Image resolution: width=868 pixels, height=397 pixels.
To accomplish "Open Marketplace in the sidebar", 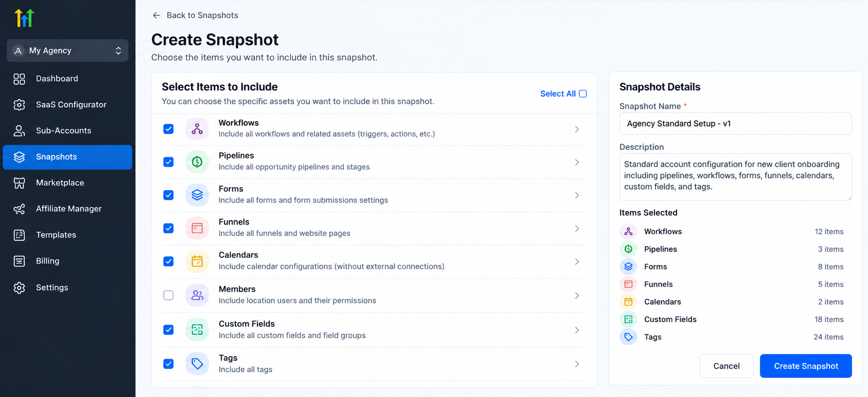I will click(x=67, y=183).
